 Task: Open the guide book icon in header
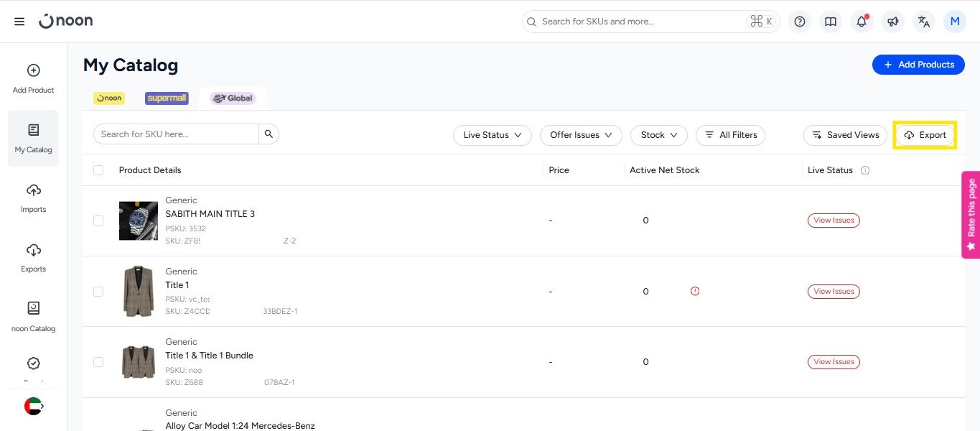(831, 22)
